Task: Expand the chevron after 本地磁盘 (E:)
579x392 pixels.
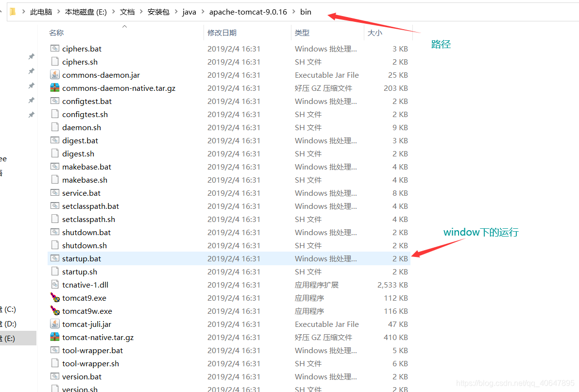Action: (x=113, y=12)
